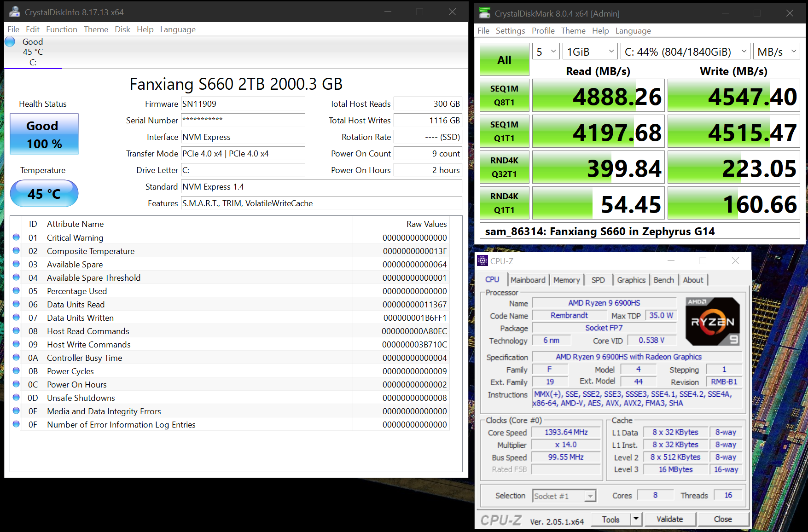
Task: Open Function menu in CrystalDiskInfo
Action: (62, 29)
